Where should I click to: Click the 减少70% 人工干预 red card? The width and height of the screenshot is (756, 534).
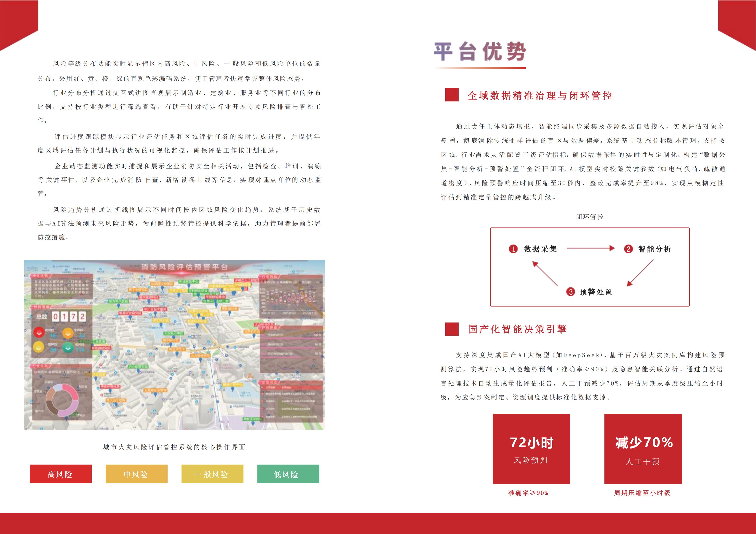[643, 449]
